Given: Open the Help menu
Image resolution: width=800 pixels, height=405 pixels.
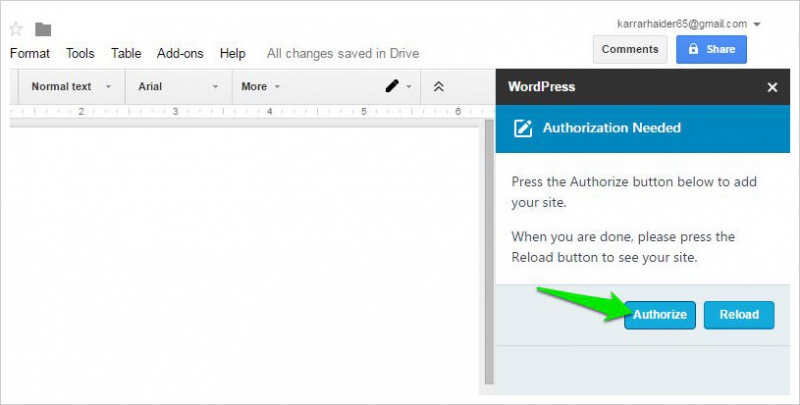Looking at the screenshot, I should [x=233, y=54].
